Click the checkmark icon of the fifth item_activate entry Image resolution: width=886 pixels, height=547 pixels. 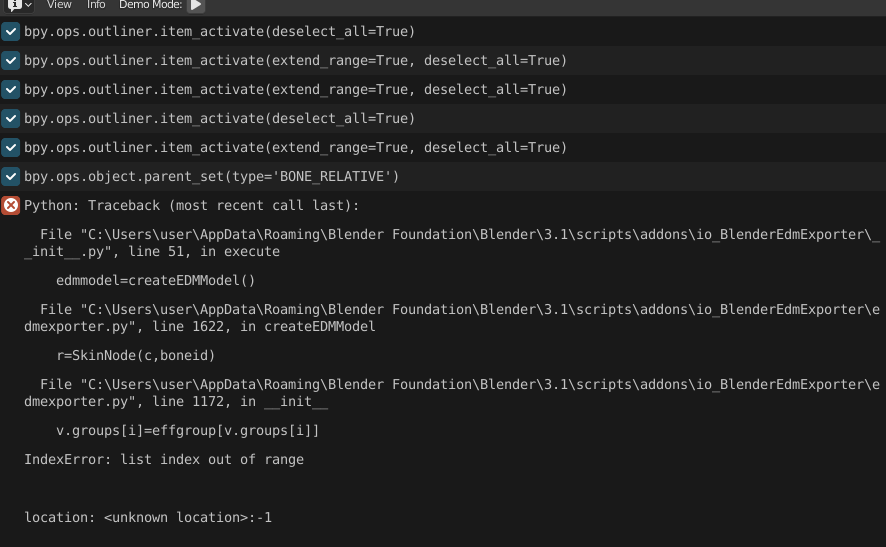coord(11,147)
